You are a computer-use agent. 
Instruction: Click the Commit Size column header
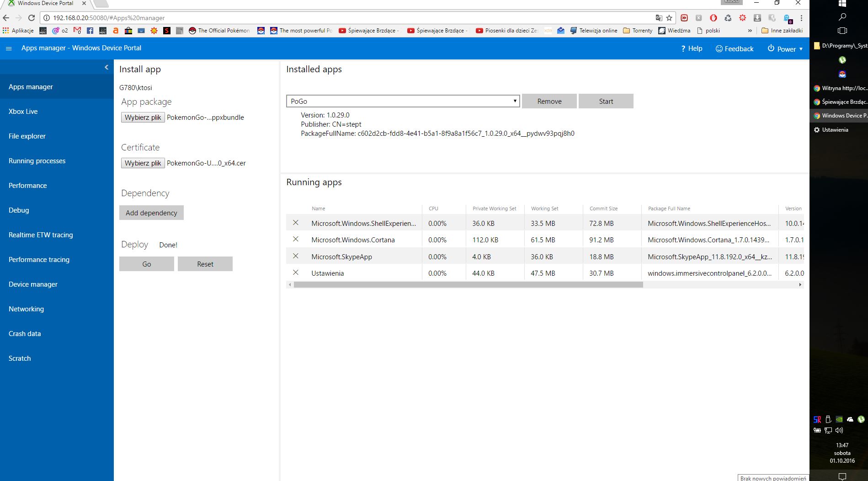coord(603,208)
